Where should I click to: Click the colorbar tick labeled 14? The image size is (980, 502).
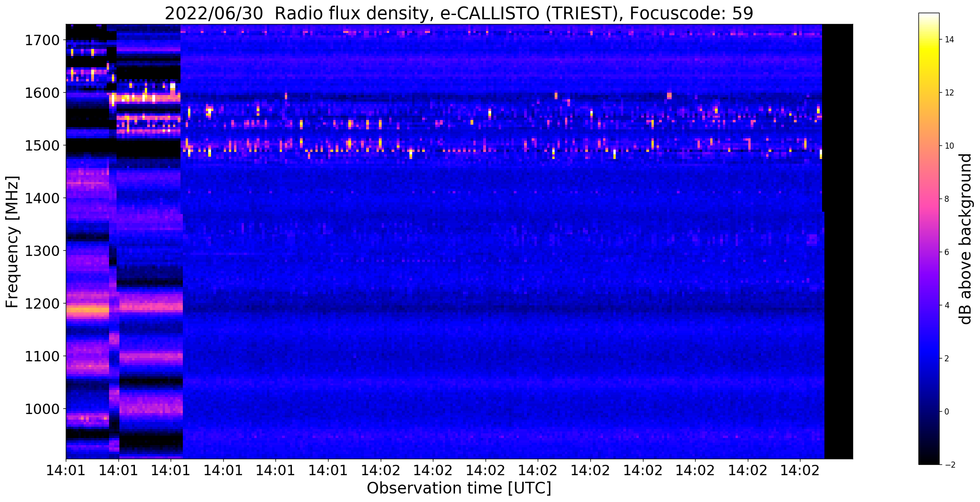(x=949, y=40)
